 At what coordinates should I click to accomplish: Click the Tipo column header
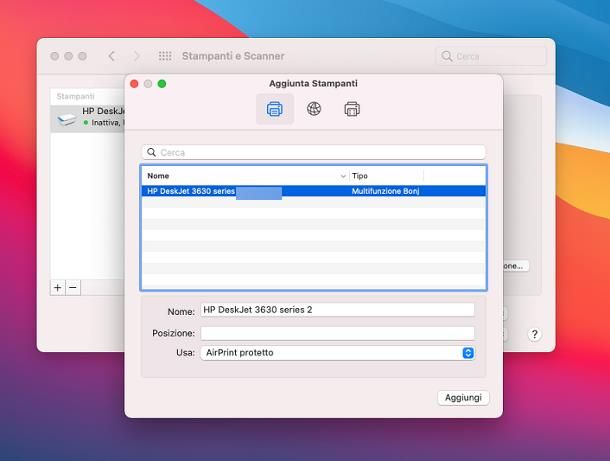360,176
